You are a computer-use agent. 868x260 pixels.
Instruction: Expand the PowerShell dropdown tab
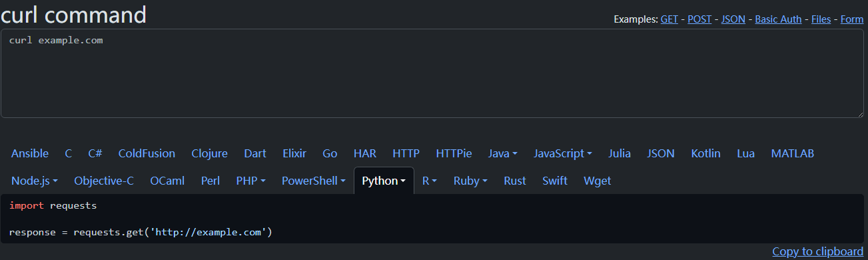pos(314,181)
